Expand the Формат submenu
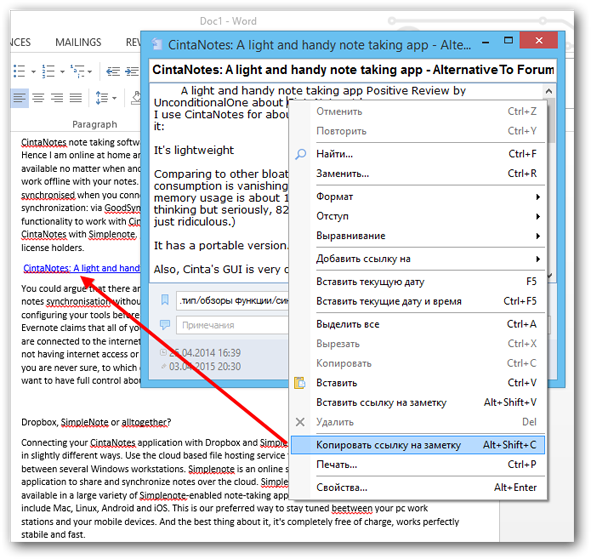The height and width of the screenshot is (559, 591). pyautogui.click(x=428, y=197)
